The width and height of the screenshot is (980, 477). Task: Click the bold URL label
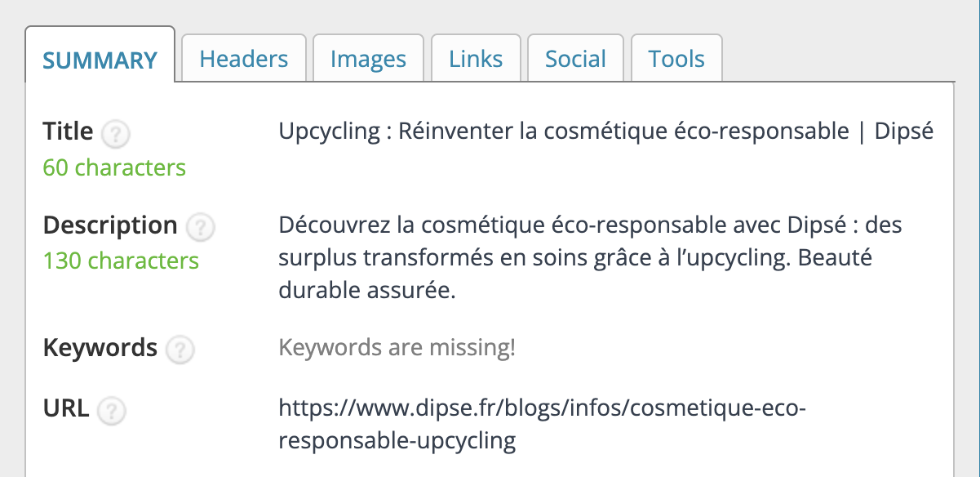(66, 408)
